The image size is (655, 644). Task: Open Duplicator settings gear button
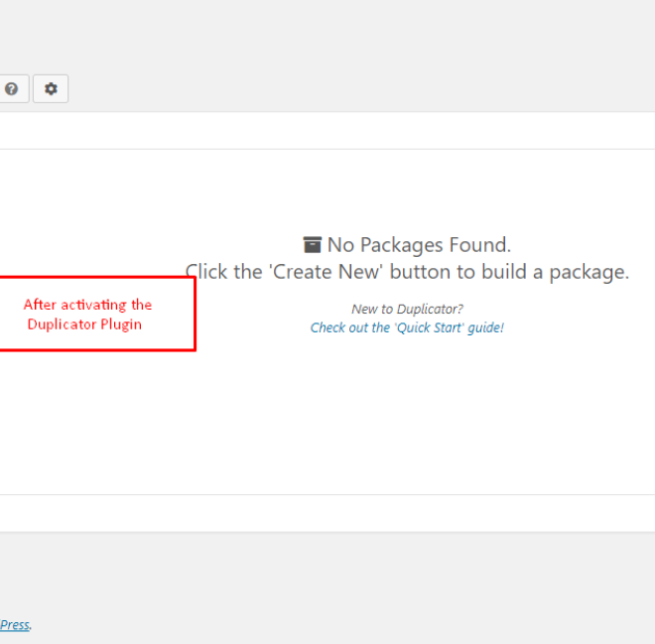pos(51,88)
